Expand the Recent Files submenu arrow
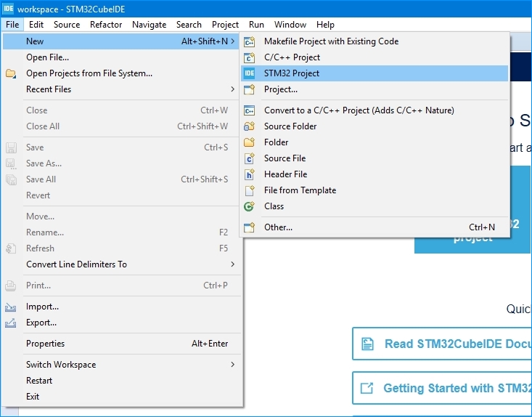532x417 pixels. pyautogui.click(x=232, y=89)
